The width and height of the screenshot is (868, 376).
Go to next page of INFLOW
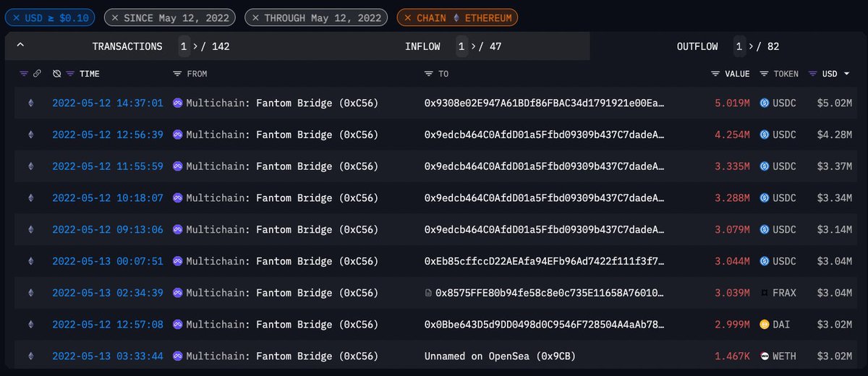(475, 46)
